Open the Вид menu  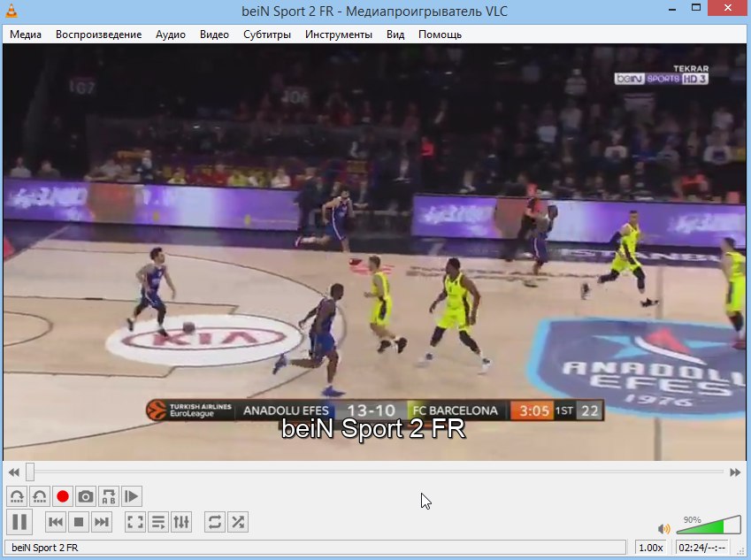click(395, 35)
